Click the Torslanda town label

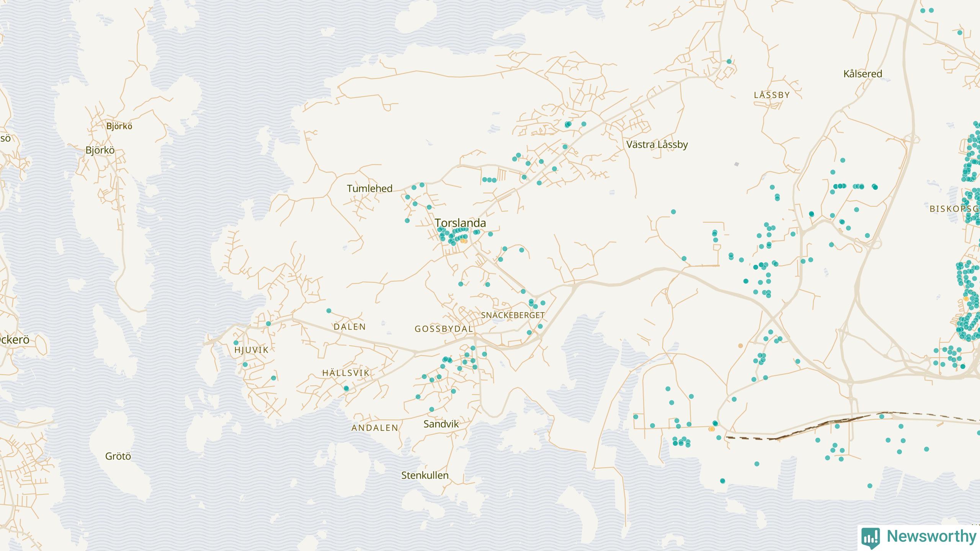point(460,223)
